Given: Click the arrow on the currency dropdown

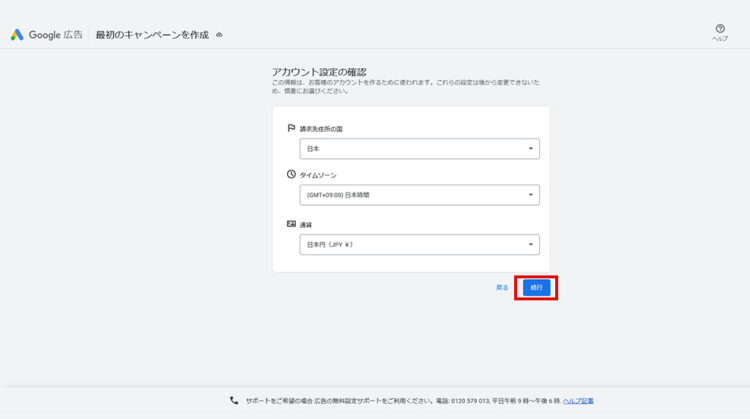Looking at the screenshot, I should tap(530, 244).
